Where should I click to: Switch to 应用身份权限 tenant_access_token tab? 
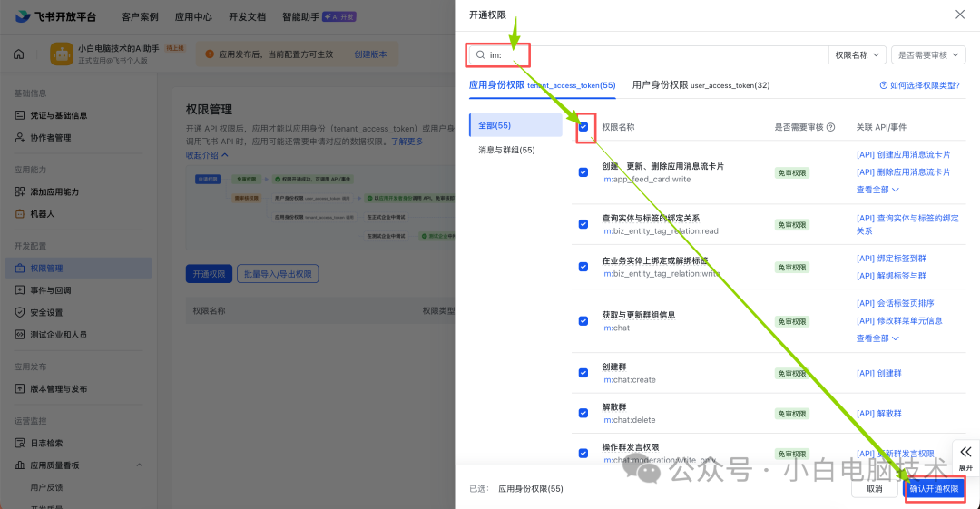(x=542, y=85)
